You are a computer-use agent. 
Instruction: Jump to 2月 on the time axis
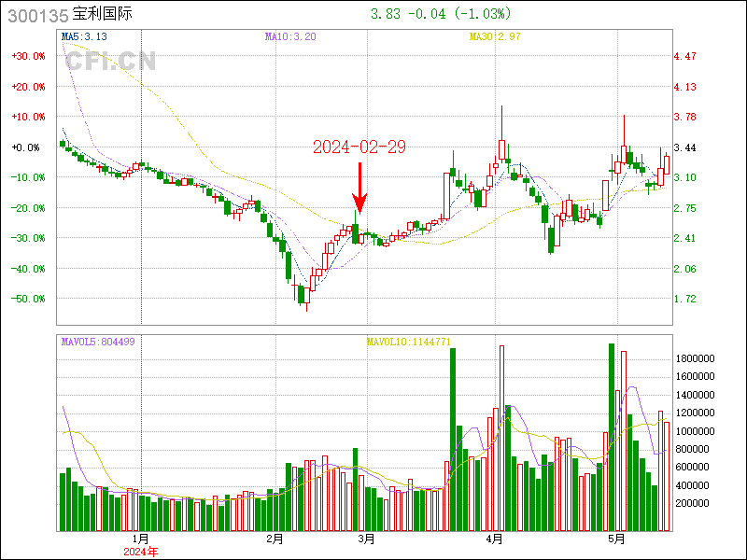tap(275, 539)
